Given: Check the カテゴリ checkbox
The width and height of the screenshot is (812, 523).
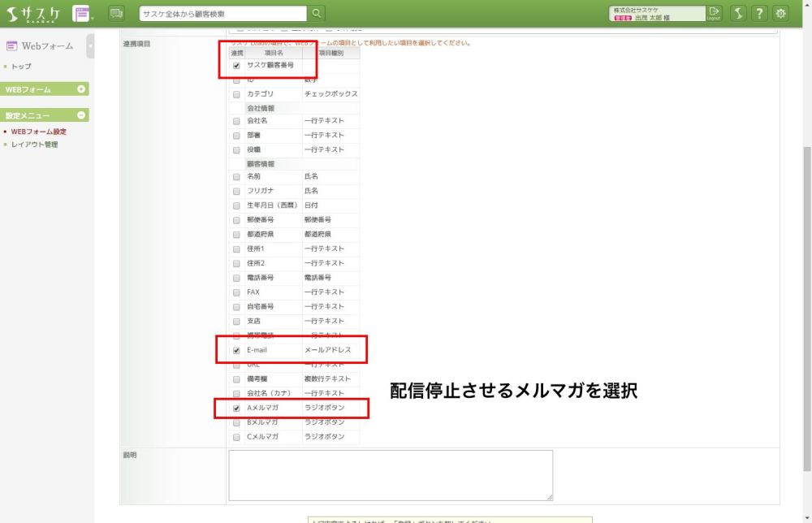Looking at the screenshot, I should tap(236, 94).
